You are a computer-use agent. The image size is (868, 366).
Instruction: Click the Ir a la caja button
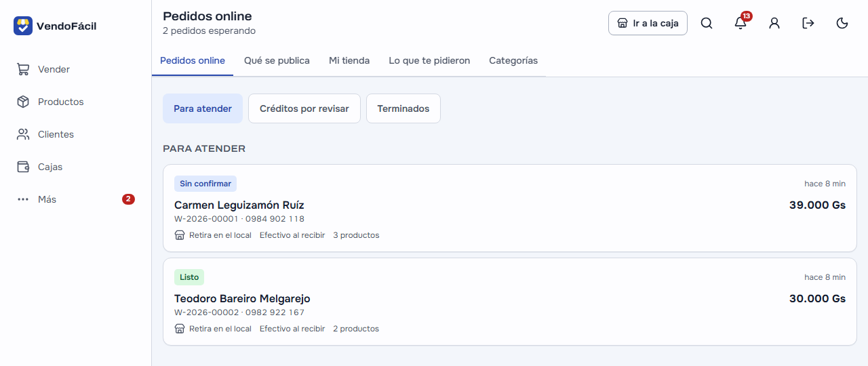[648, 23]
